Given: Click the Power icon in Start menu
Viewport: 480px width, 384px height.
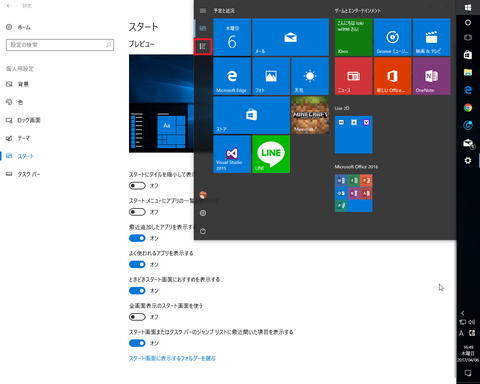Looking at the screenshot, I should click(x=203, y=231).
